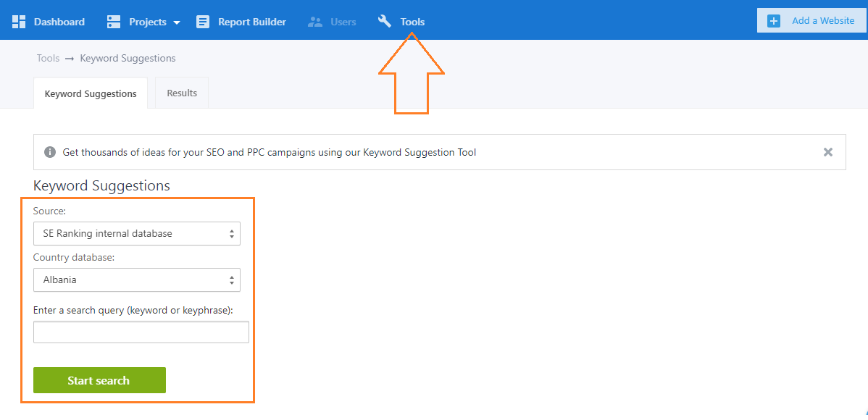Expand the Projects dropdown arrow

pyautogui.click(x=177, y=22)
